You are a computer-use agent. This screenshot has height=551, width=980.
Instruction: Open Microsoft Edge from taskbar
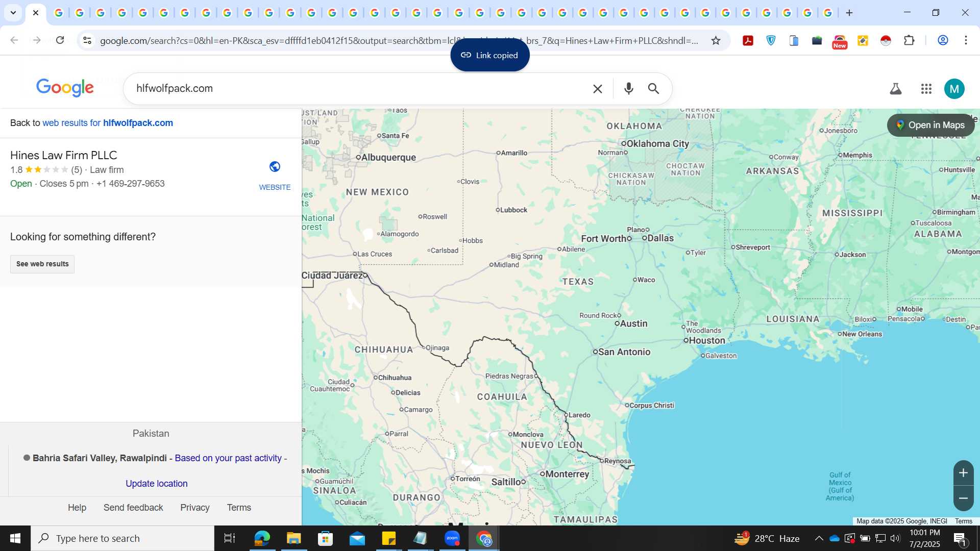point(262,538)
